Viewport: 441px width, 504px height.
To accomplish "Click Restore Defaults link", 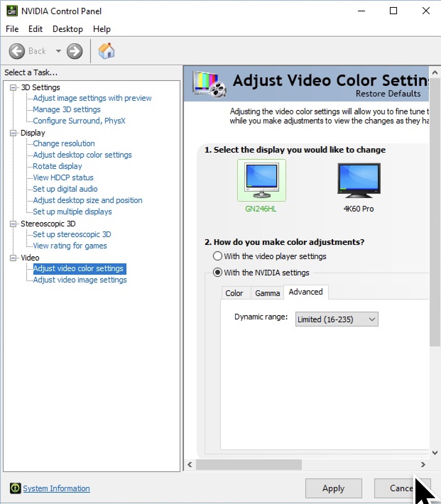I will point(388,94).
